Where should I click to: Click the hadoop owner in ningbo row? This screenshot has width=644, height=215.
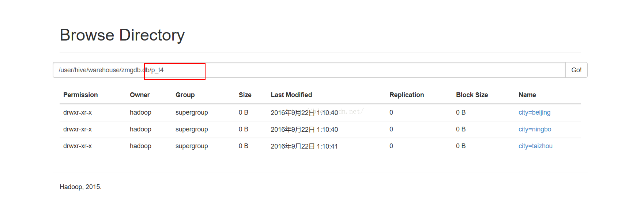[x=140, y=129]
